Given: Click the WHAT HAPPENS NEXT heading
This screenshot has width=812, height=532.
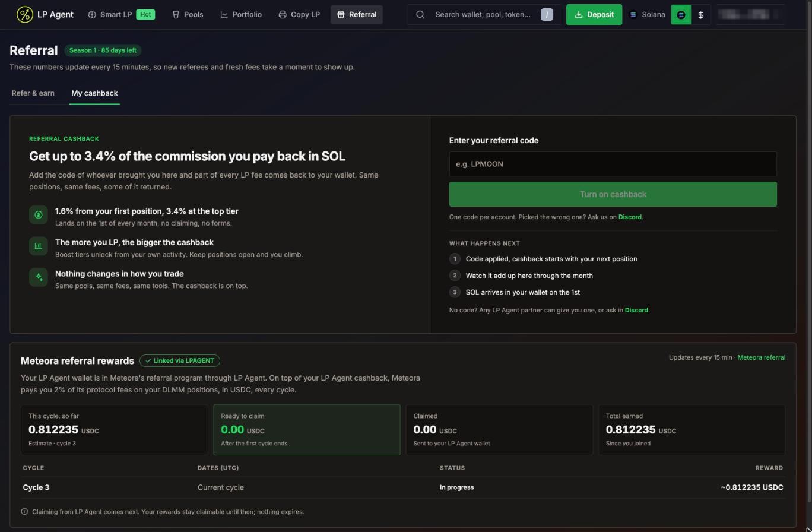Looking at the screenshot, I should (x=484, y=243).
